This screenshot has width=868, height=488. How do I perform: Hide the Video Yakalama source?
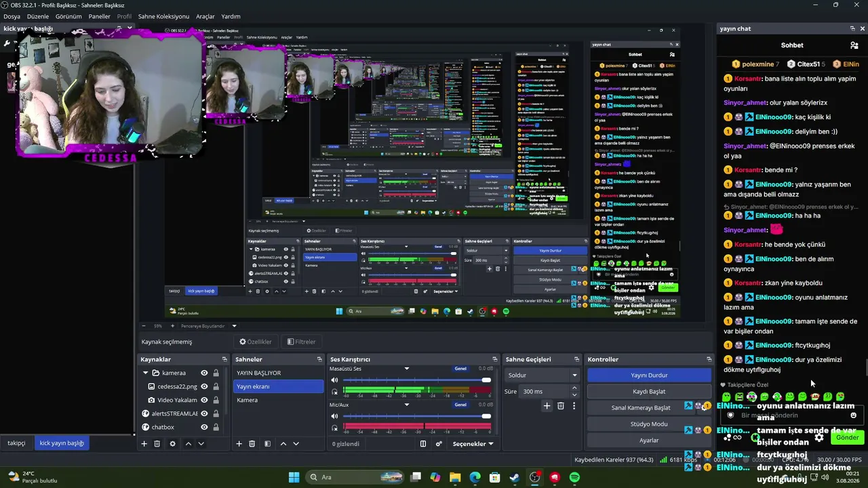204,400
